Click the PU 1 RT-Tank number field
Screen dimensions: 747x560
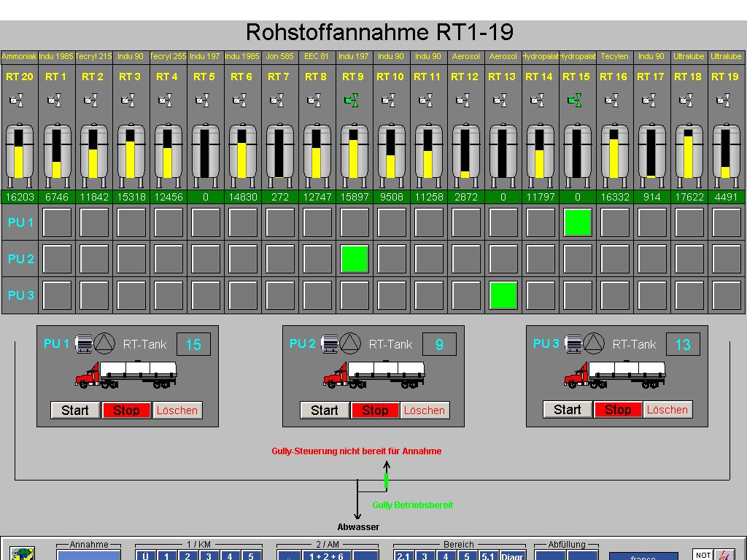click(193, 344)
